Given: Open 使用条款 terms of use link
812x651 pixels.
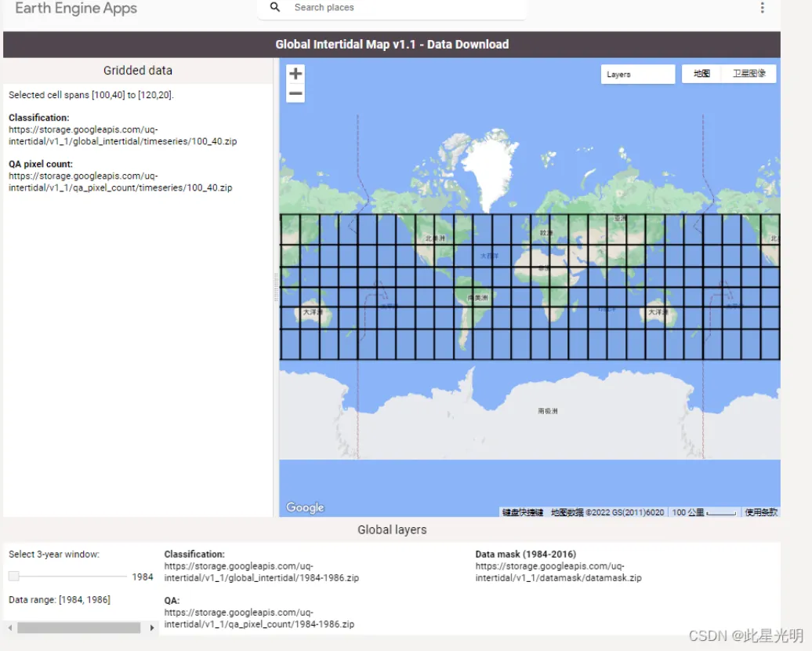Looking at the screenshot, I should click(761, 513).
